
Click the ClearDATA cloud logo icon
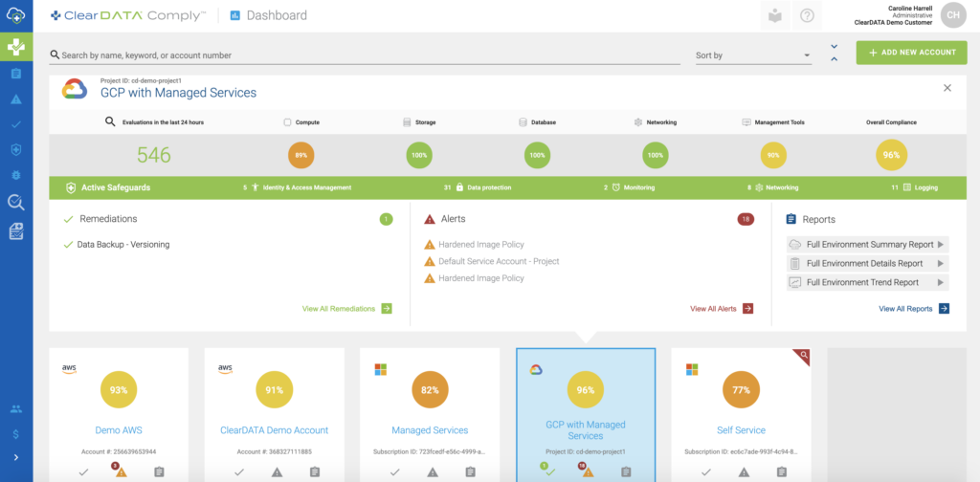pyautogui.click(x=16, y=13)
